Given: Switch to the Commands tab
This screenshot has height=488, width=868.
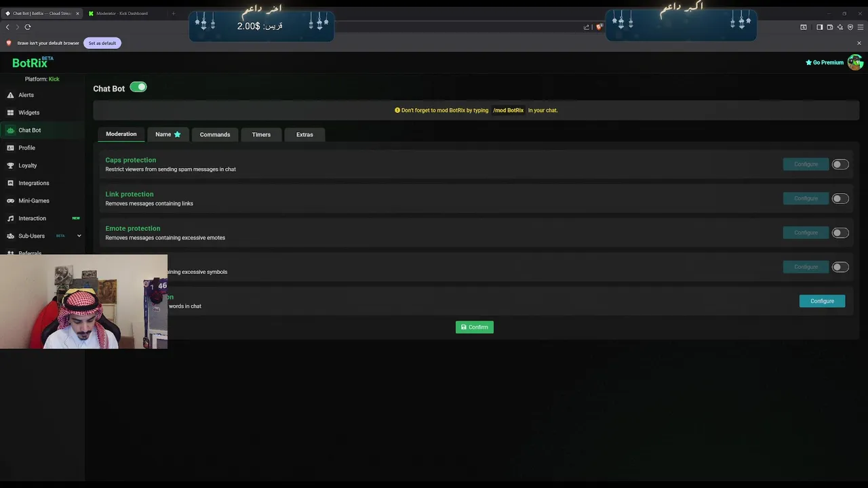Looking at the screenshot, I should 215,134.
